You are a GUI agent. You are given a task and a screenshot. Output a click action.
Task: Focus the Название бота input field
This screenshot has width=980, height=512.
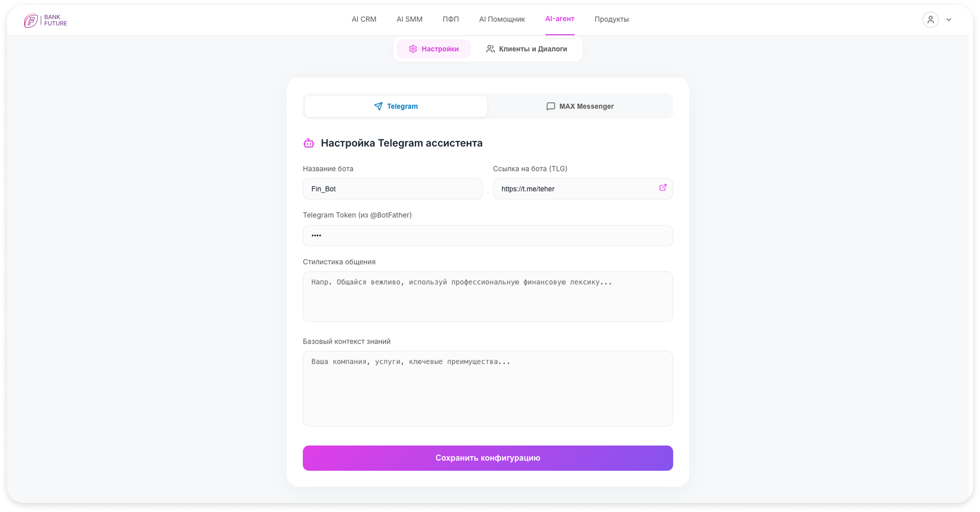[x=393, y=189]
